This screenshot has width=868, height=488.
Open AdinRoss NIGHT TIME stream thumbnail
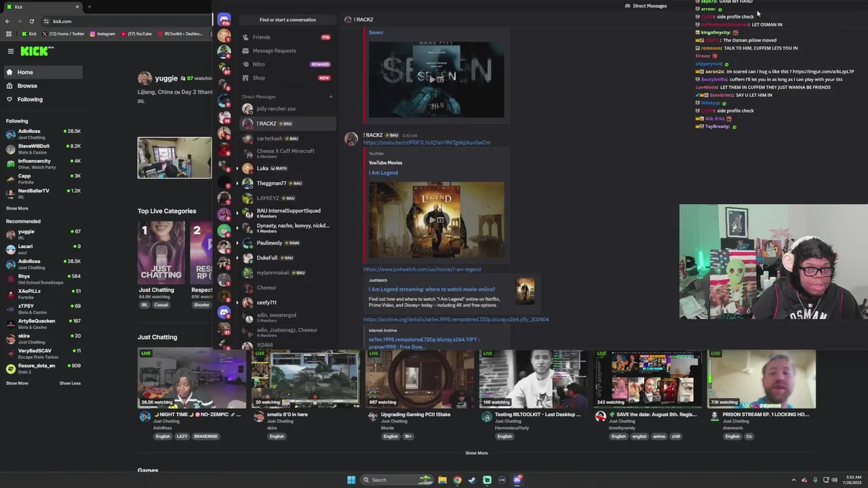click(191, 379)
